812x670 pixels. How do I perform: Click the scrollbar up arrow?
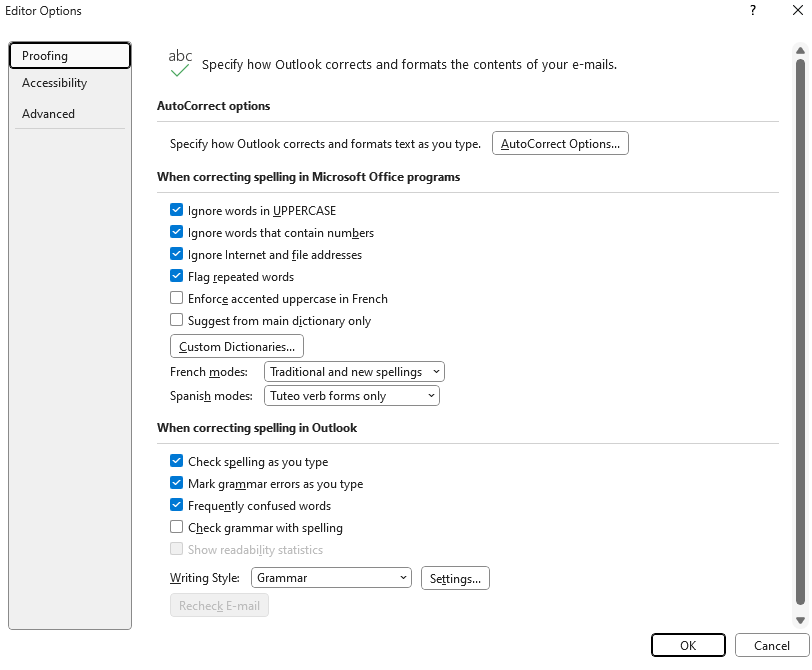point(800,51)
